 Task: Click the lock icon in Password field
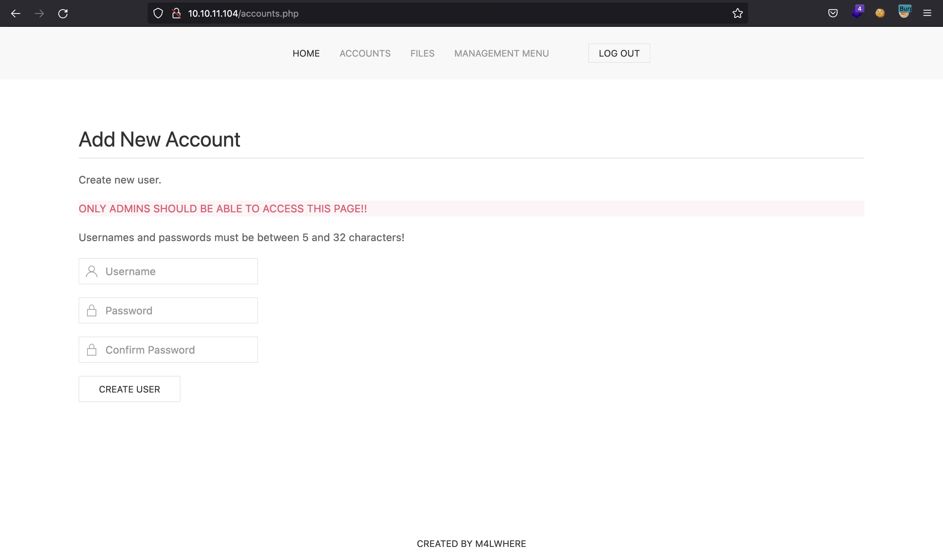92,310
